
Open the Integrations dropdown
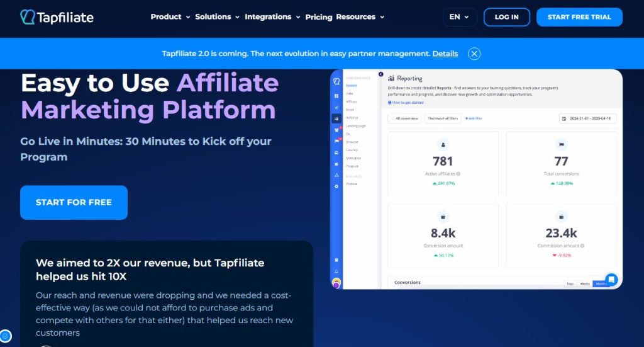coord(272,17)
